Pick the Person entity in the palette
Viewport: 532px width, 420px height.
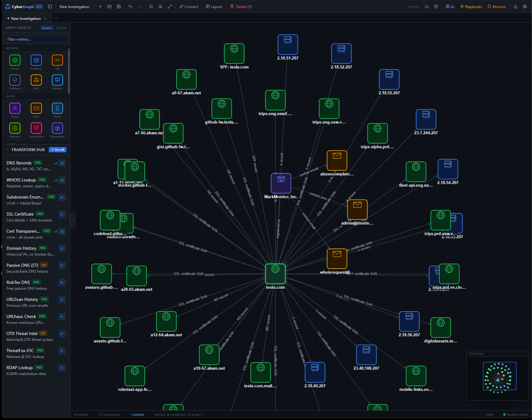(x=15, y=110)
